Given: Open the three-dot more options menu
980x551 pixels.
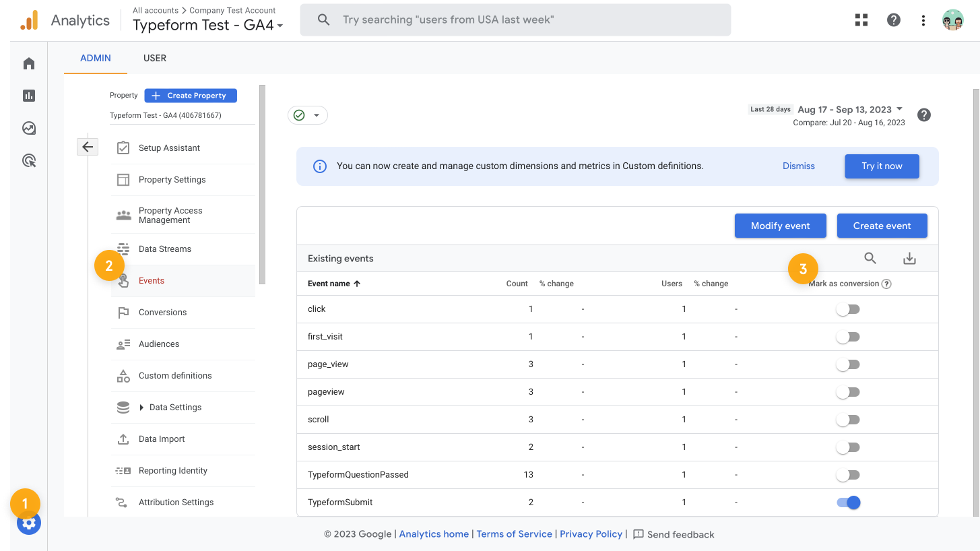Looking at the screenshot, I should click(923, 20).
